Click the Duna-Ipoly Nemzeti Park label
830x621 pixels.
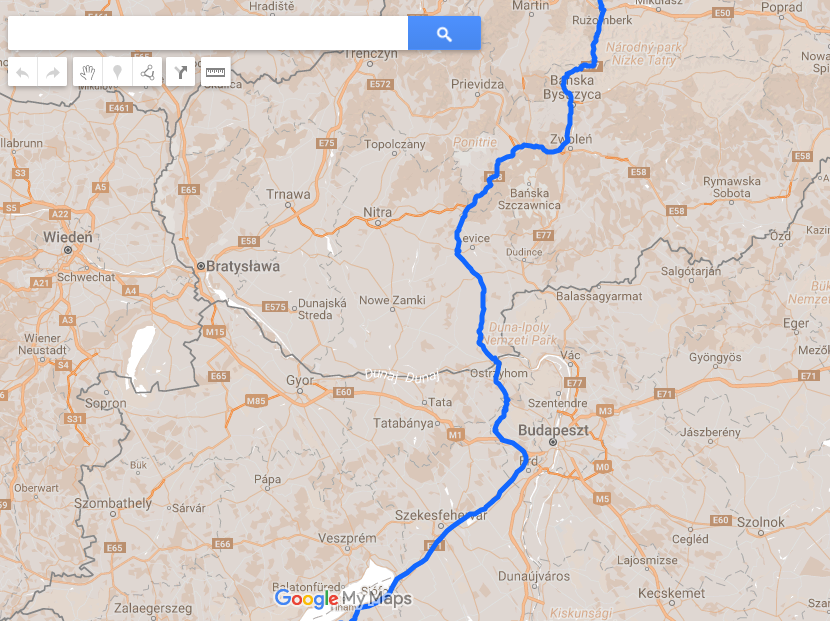coord(520,334)
